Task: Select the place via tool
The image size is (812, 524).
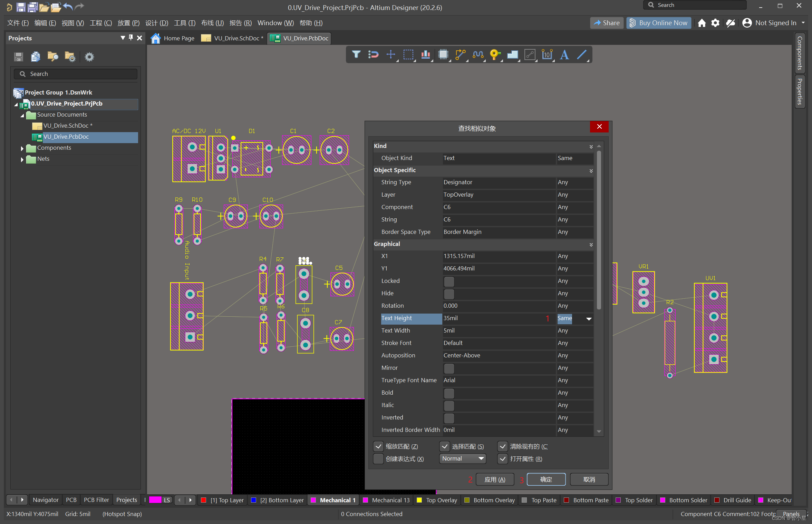Action: 495,55
